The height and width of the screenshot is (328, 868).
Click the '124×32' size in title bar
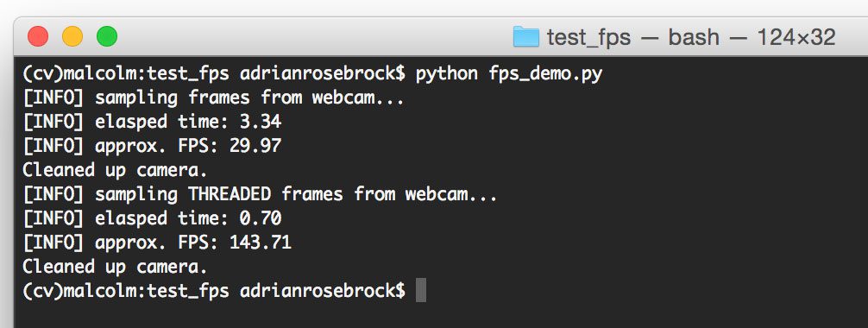point(796,38)
